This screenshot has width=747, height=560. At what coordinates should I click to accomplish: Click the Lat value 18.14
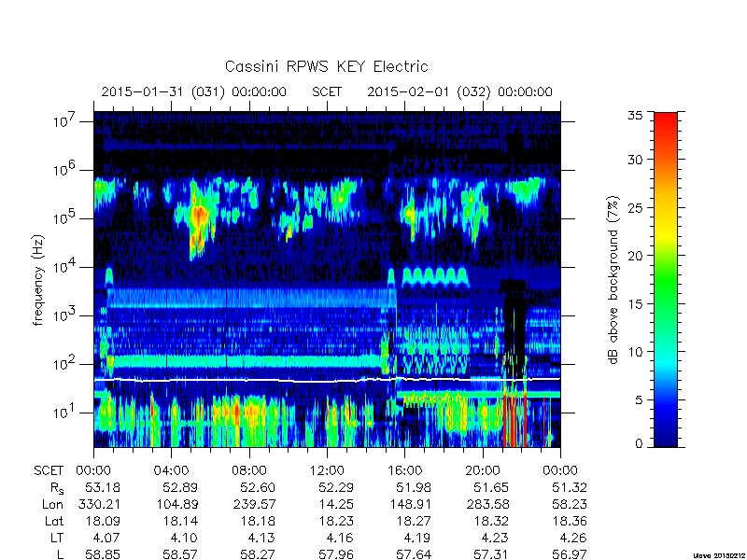tap(180, 522)
